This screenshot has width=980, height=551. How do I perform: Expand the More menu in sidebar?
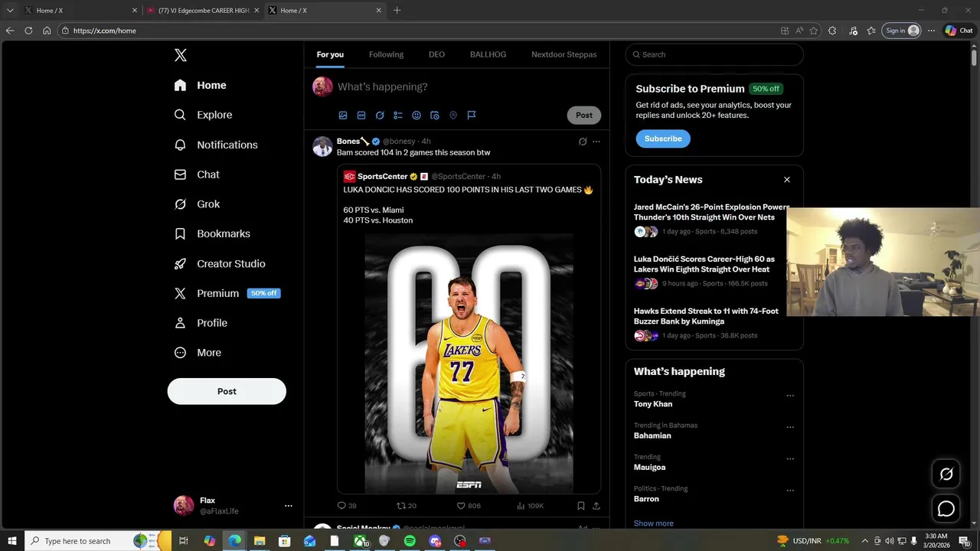198,353
